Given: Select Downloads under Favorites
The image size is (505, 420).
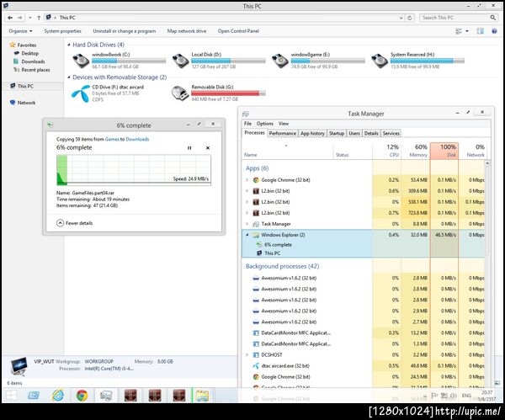Looking at the screenshot, I should coord(33,61).
